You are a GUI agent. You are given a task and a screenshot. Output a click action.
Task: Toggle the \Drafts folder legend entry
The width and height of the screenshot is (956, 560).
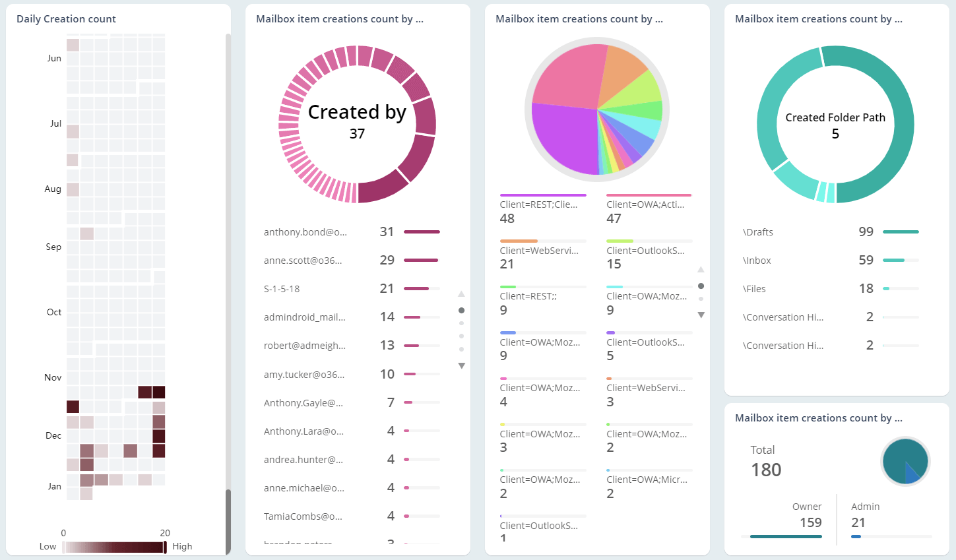click(758, 232)
